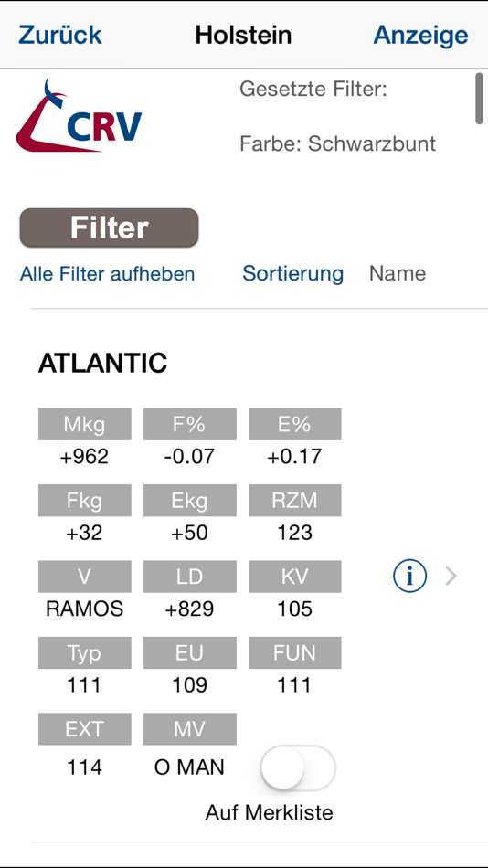Tap the MV label above O MAN

190,729
